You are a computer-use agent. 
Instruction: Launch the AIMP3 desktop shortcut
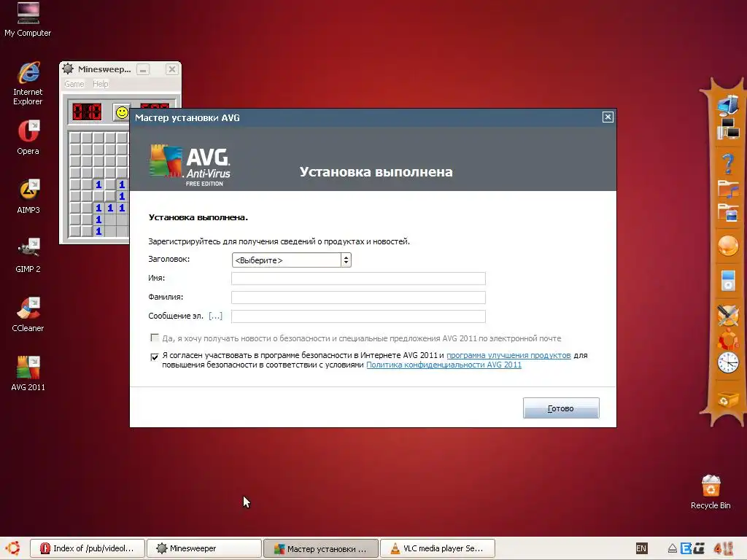28,197
